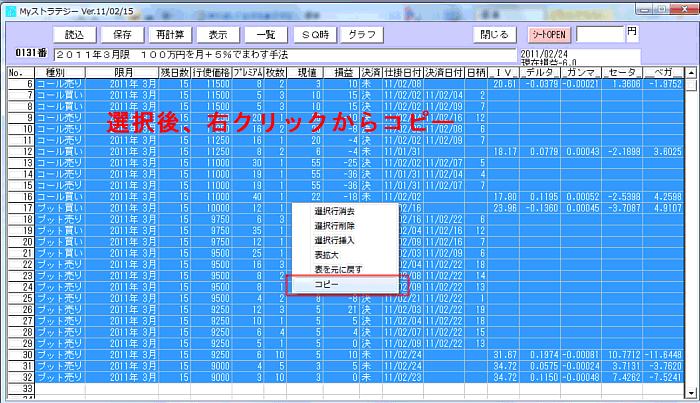The width and height of the screenshot is (700, 403).
Task: Select row number 32
Action: tap(21, 377)
